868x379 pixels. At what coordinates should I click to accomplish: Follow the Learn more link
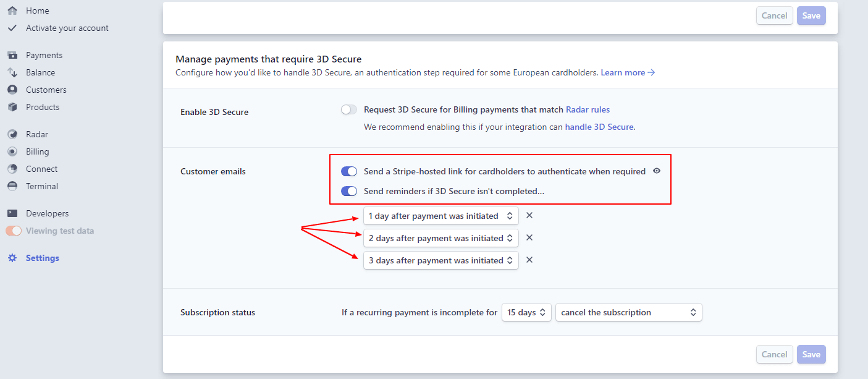628,72
